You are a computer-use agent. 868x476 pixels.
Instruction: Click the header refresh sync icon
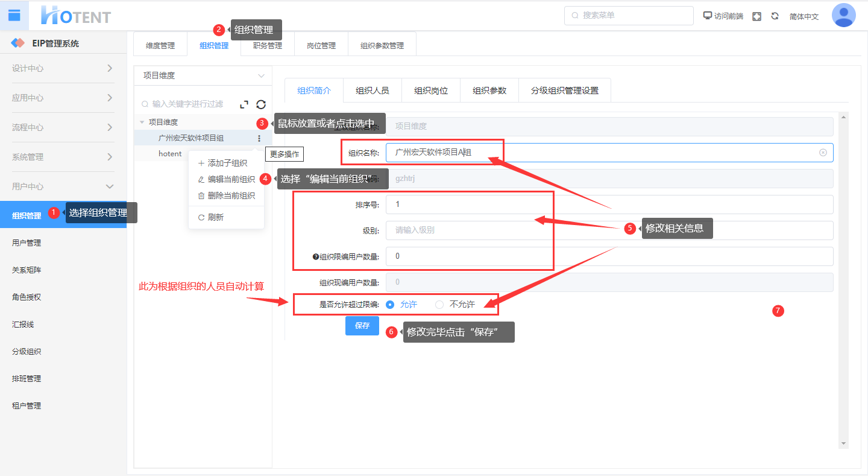click(775, 16)
